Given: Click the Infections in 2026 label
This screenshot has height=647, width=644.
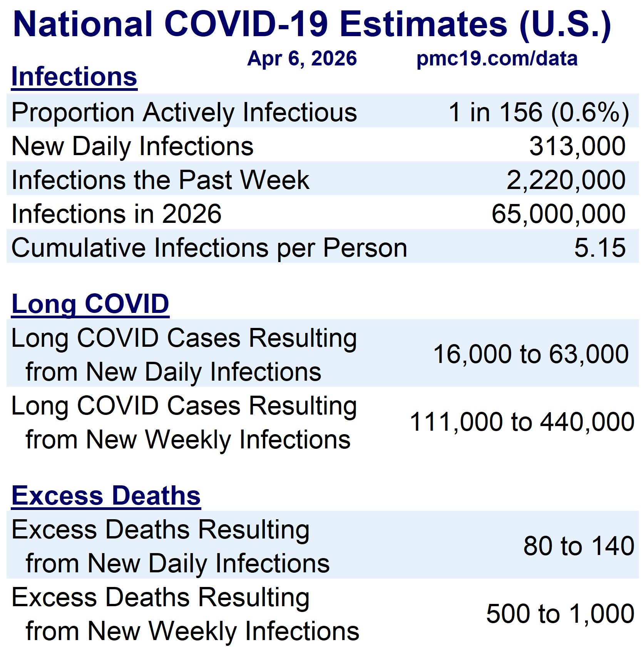Looking at the screenshot, I should pos(116,214).
